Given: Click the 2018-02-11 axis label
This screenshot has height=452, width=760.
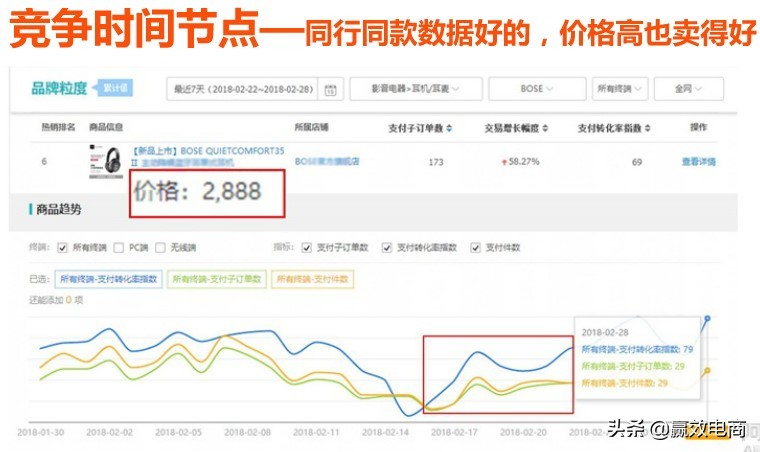Looking at the screenshot, I should (x=317, y=432).
